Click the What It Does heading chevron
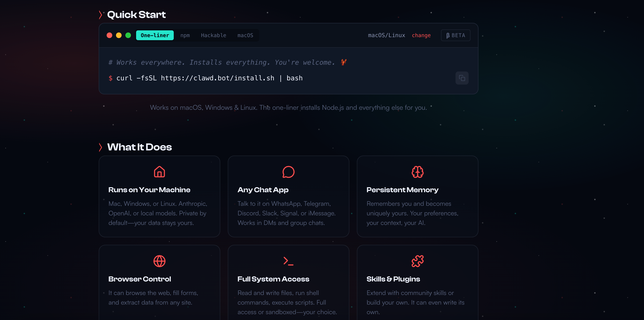Image resolution: width=644 pixels, height=320 pixels. click(x=101, y=147)
